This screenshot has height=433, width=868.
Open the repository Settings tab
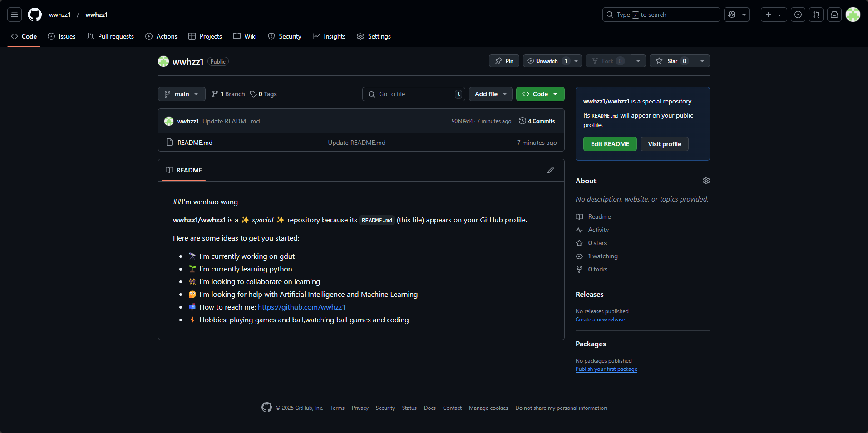(x=374, y=36)
